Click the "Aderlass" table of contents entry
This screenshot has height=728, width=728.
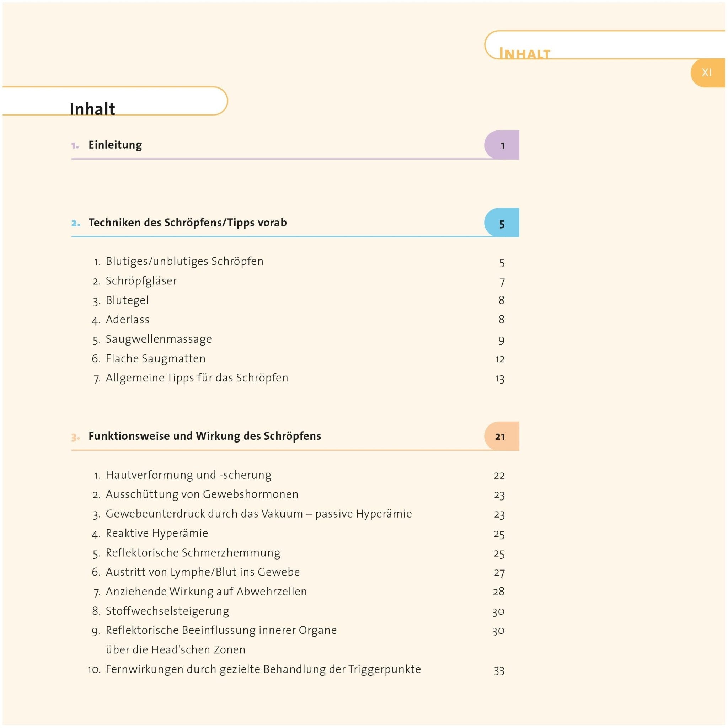(127, 320)
